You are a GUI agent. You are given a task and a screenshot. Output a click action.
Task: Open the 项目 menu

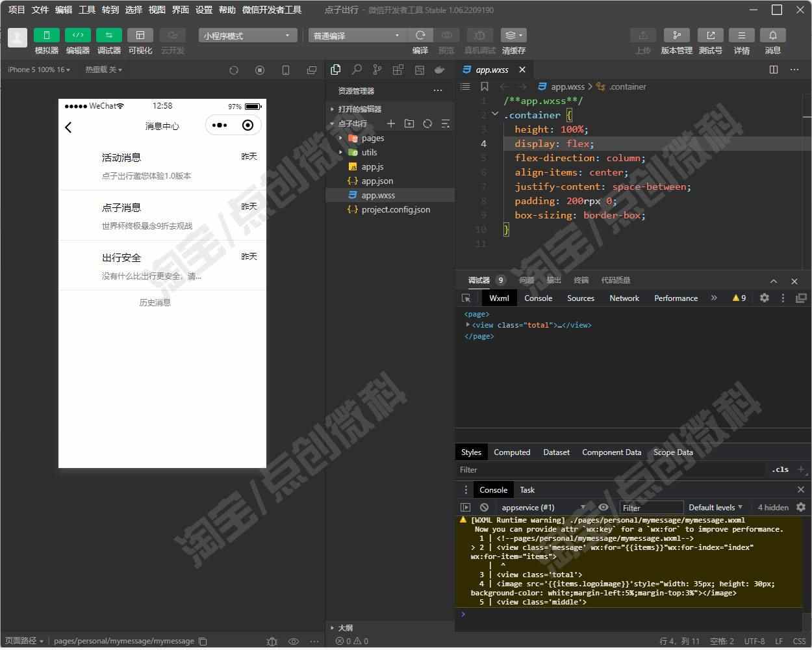[17, 10]
